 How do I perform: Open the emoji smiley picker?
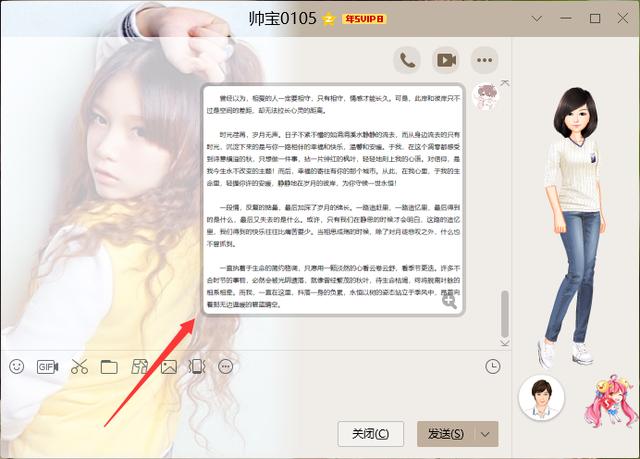[17, 367]
